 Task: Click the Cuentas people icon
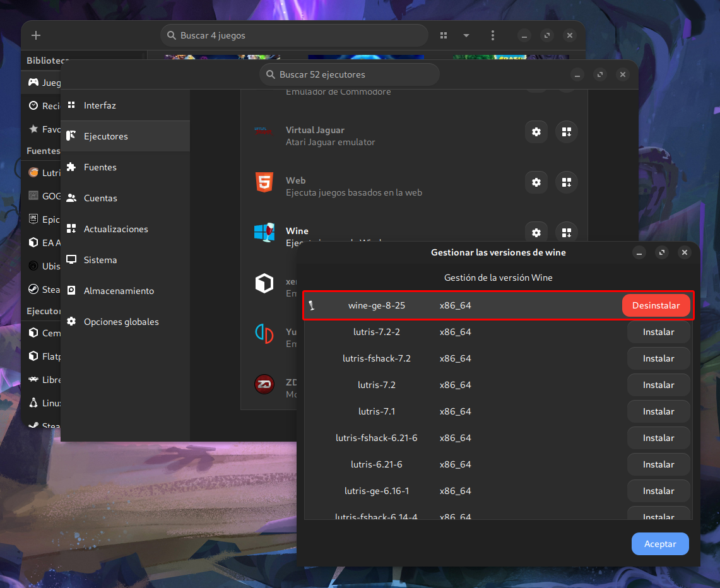(x=71, y=198)
